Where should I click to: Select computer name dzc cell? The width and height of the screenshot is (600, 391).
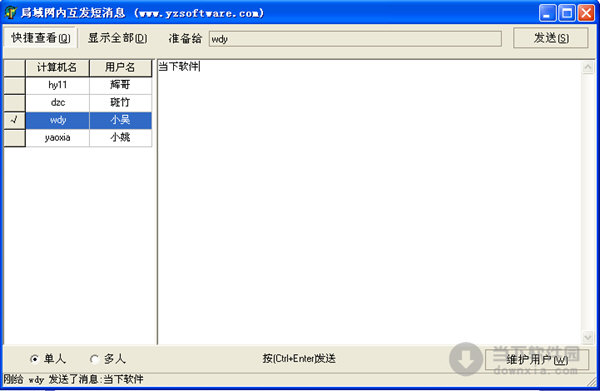click(x=57, y=103)
